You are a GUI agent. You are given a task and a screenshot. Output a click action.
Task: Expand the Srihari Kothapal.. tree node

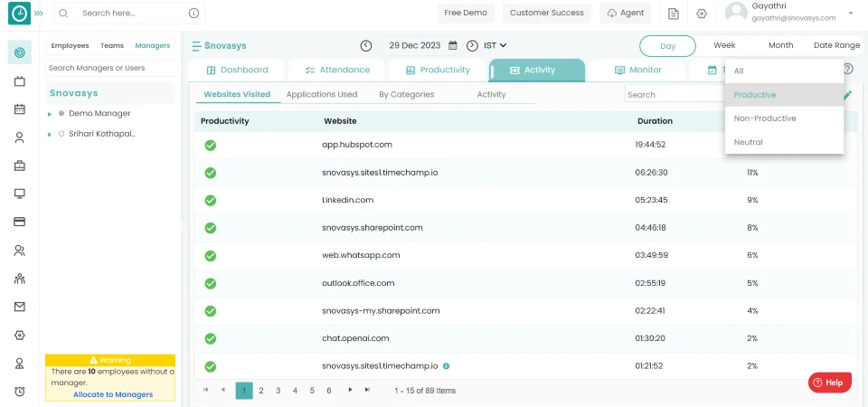point(50,134)
